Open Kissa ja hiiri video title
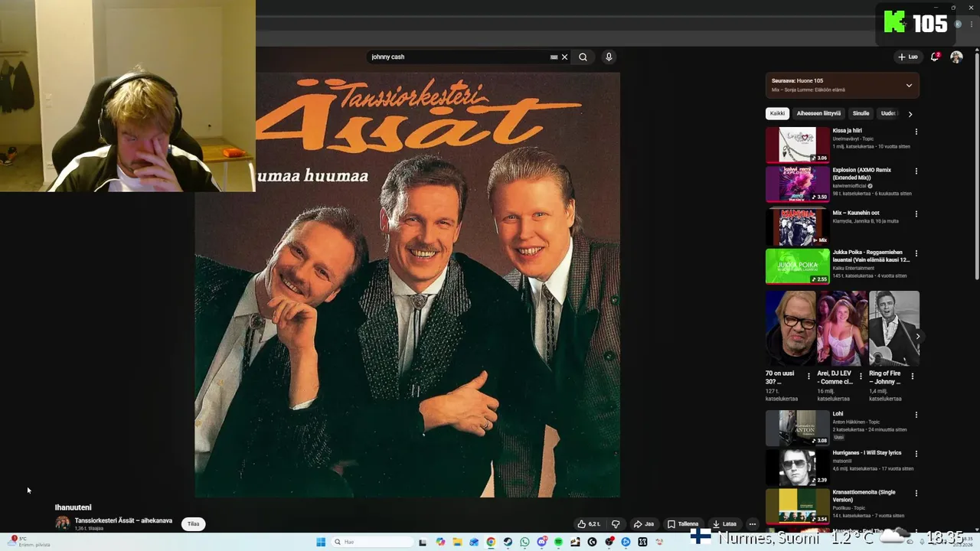 pos(848,131)
